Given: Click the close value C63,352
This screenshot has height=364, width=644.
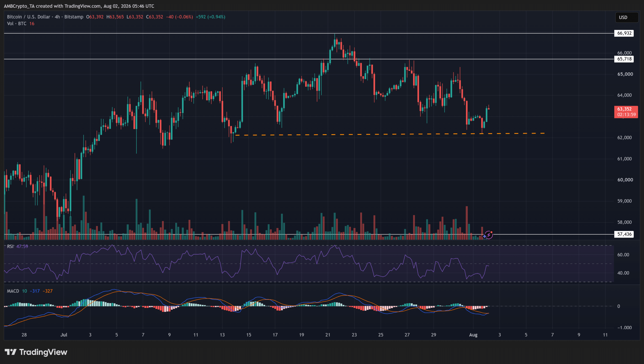Looking at the screenshot, I should pyautogui.click(x=154, y=17).
